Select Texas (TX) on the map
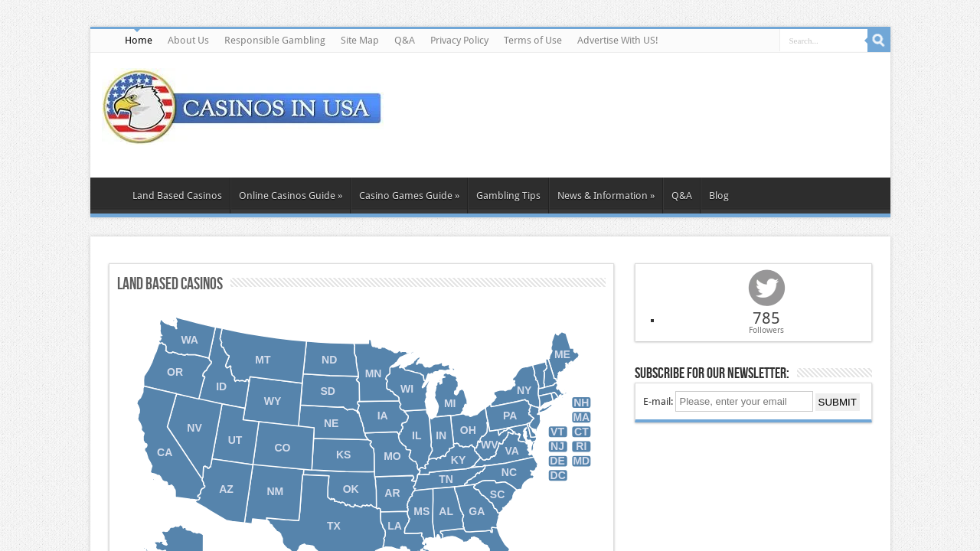The image size is (980, 551). pyautogui.click(x=333, y=526)
